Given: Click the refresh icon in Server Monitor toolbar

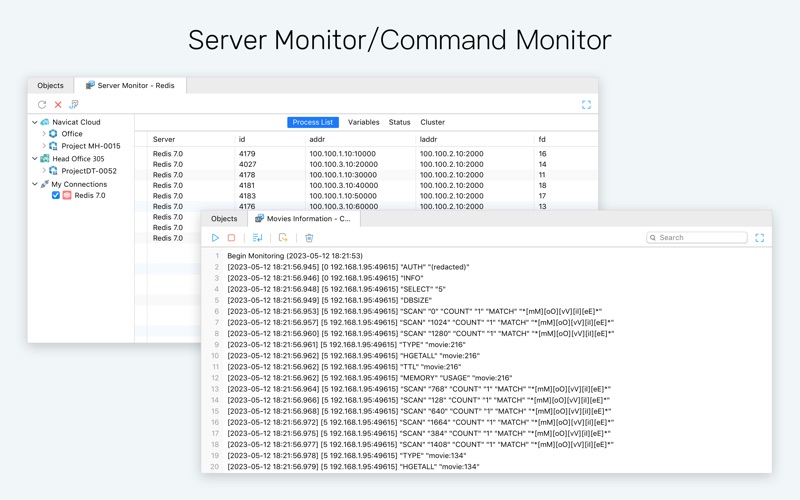Looking at the screenshot, I should pyautogui.click(x=42, y=105).
